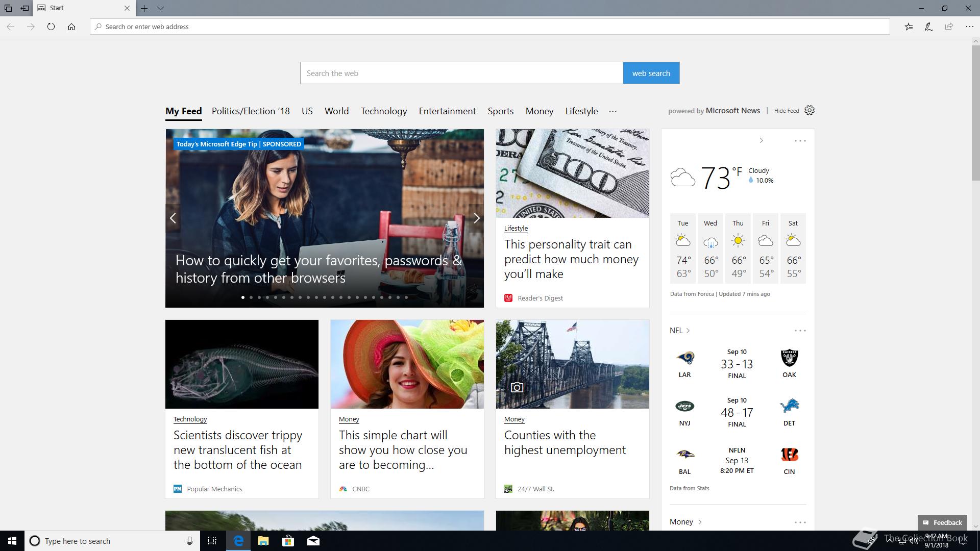Image resolution: width=980 pixels, height=551 pixels.
Task: Click the address bar
Action: 490,27
